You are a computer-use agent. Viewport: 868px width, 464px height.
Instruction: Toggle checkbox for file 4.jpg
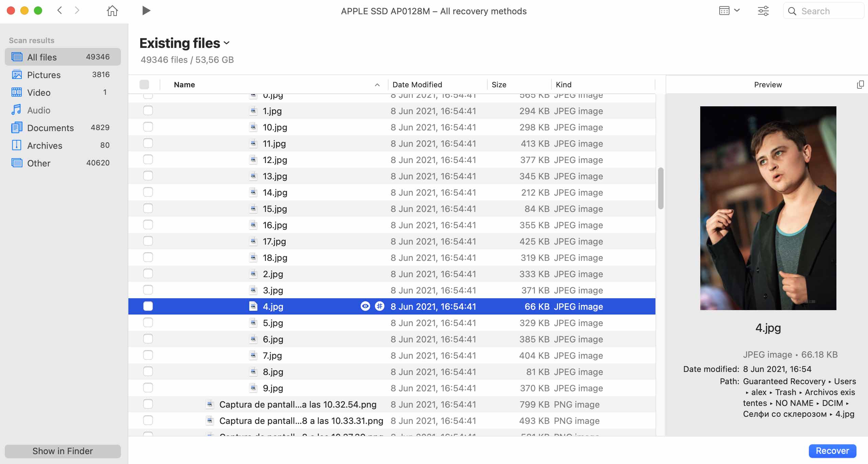tap(147, 306)
